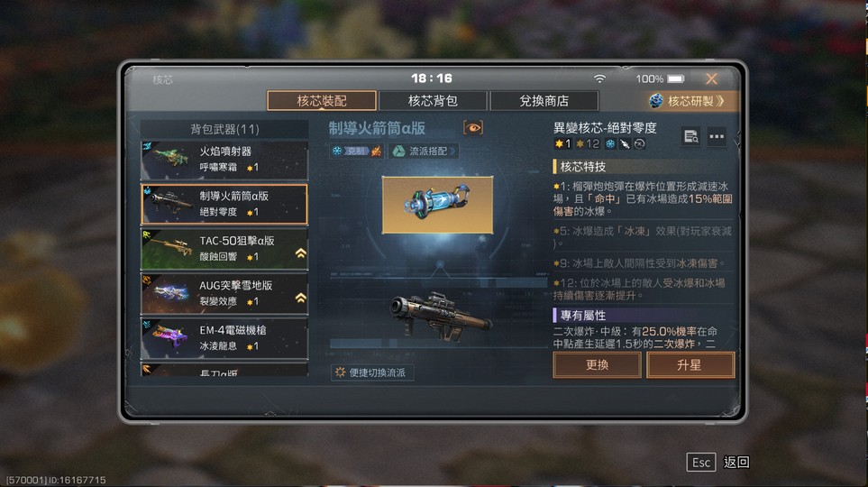This screenshot has height=487, width=868.
Task: Open the 流派搭配 build selector
Action: point(424,151)
